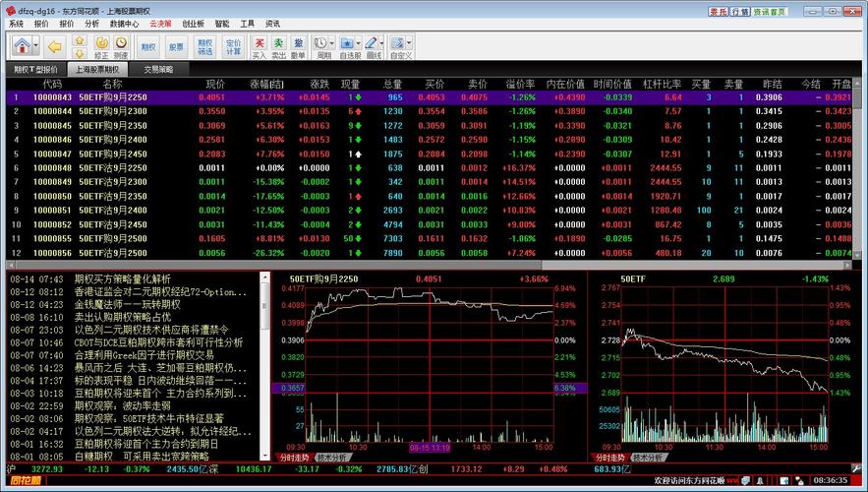Switch to the 期权T型报价 tab
The width and height of the screenshot is (868, 492).
pyautogui.click(x=35, y=70)
